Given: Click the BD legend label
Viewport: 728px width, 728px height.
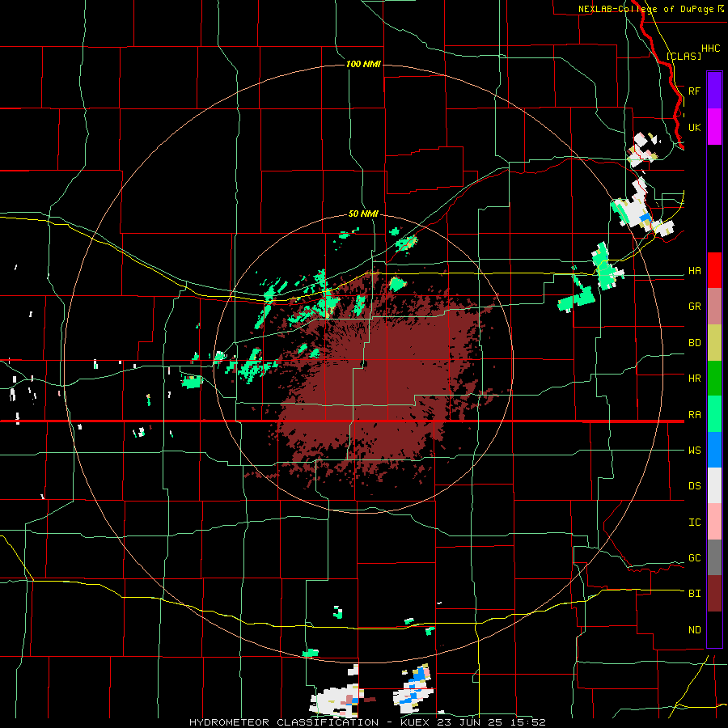Looking at the screenshot, I should [694, 343].
